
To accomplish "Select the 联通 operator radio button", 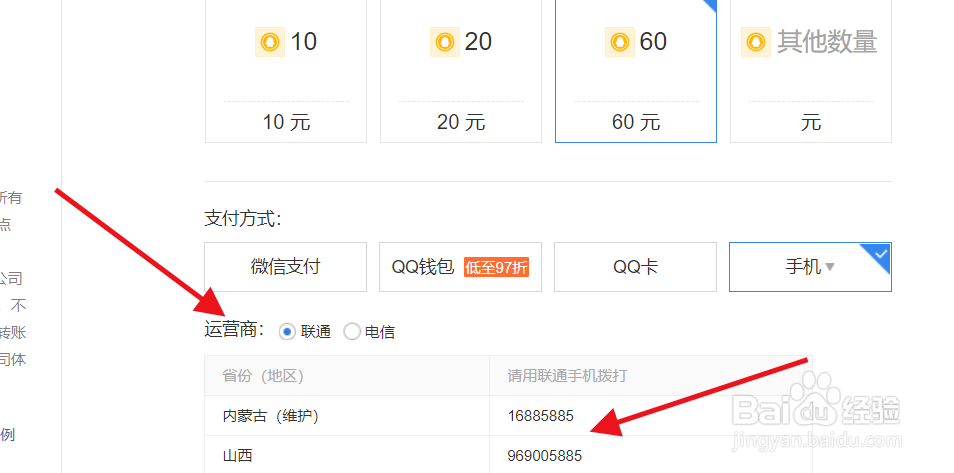I will pos(287,332).
